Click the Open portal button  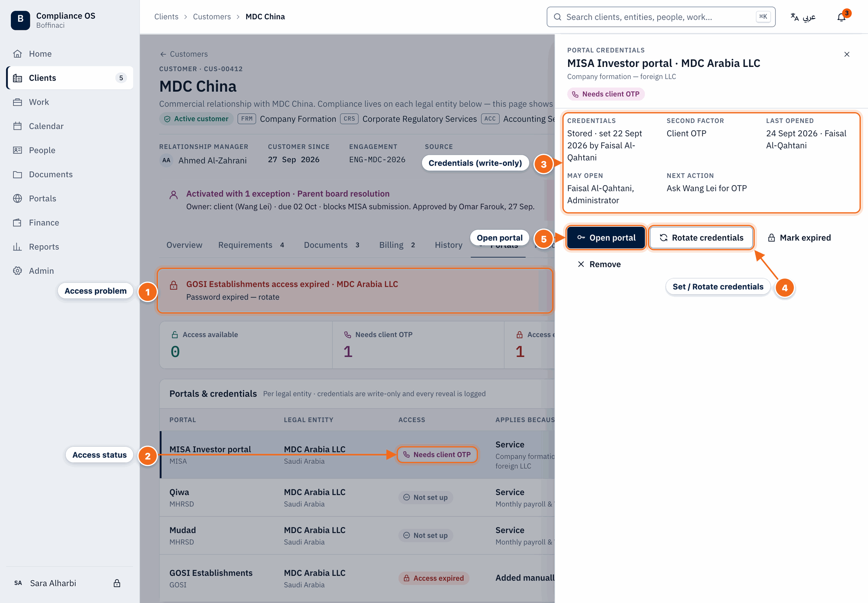[606, 238]
